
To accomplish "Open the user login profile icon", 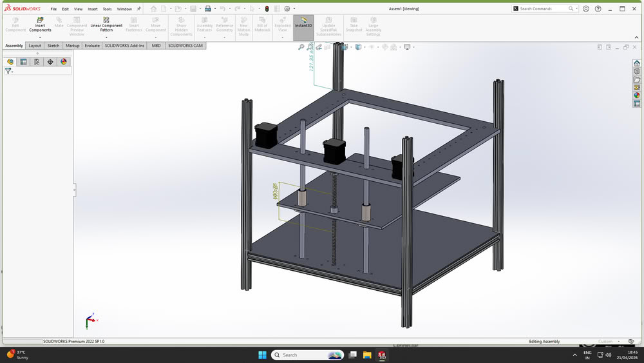I will point(586,8).
